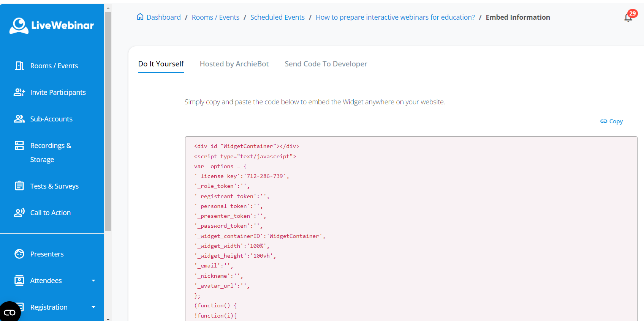Open the LiveWebinar logo home
This screenshot has width=644, height=321.
coord(52,25)
